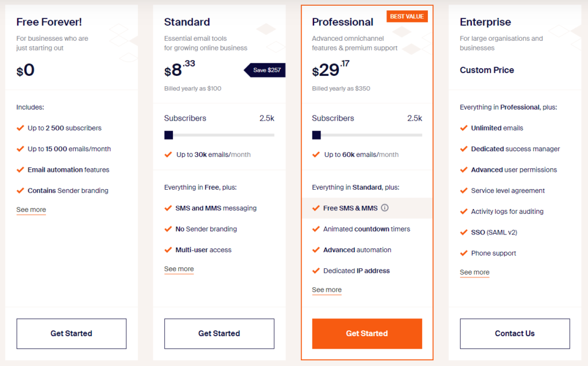
Task: Click the checkmark beside Dedicated IP address
Action: [316, 271]
